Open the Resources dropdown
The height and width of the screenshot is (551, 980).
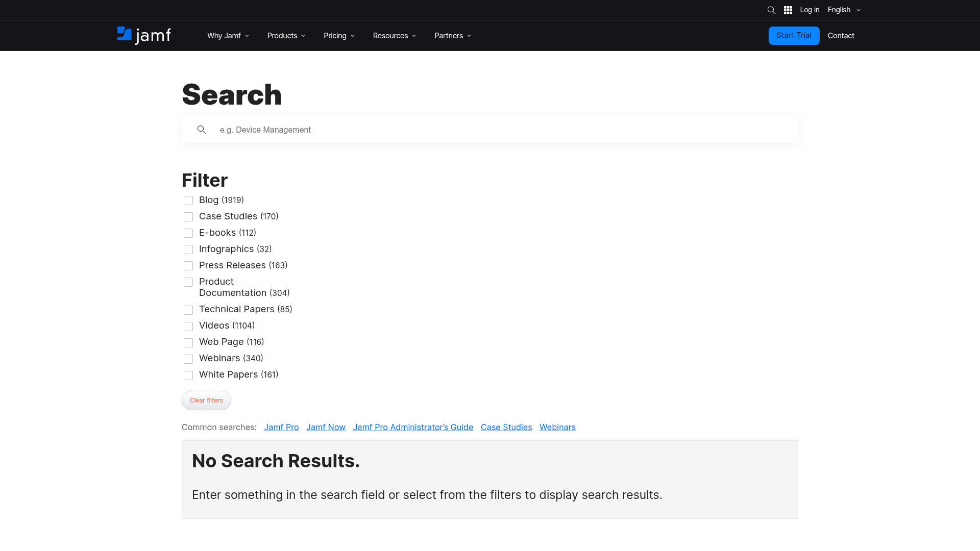[395, 36]
